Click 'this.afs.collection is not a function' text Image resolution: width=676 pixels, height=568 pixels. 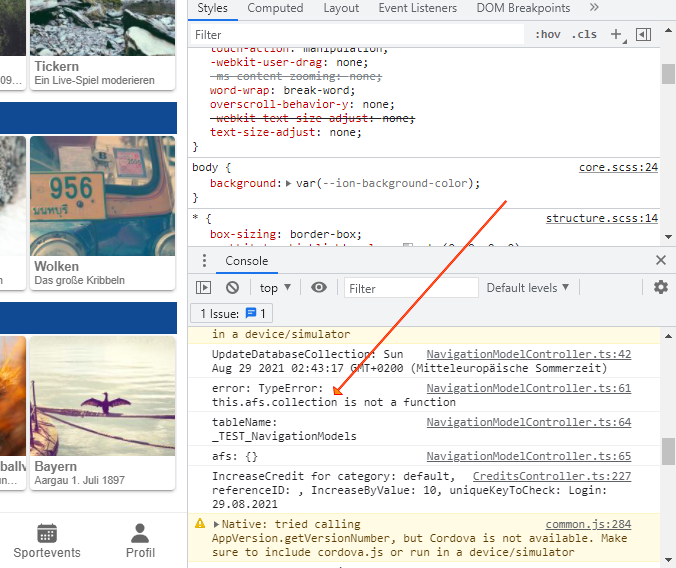[x=334, y=402]
